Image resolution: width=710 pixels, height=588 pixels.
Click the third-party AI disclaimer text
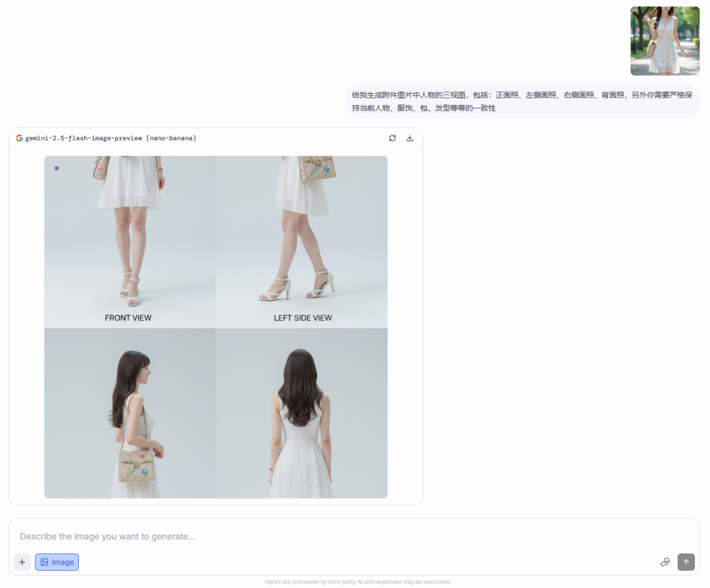coord(358,582)
